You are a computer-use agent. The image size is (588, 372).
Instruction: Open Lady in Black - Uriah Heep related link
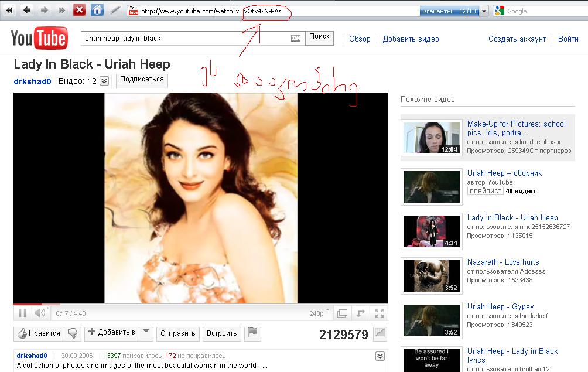click(512, 217)
